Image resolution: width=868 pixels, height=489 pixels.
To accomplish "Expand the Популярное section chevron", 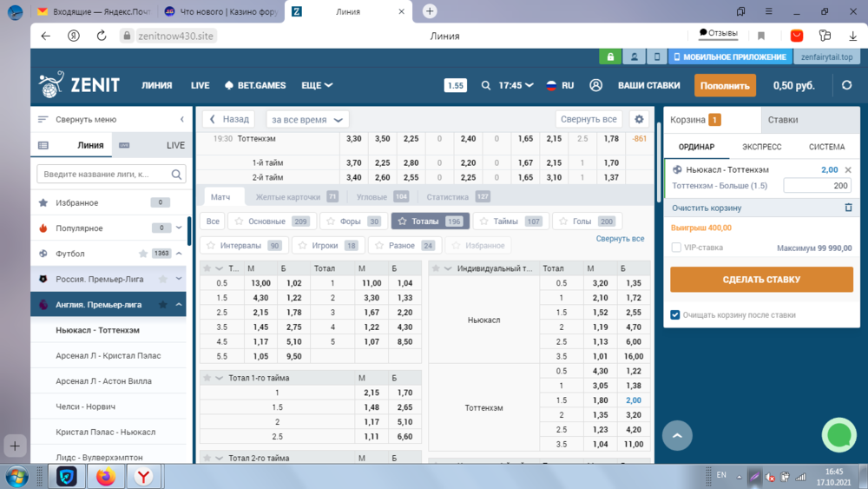I will 179,228.
